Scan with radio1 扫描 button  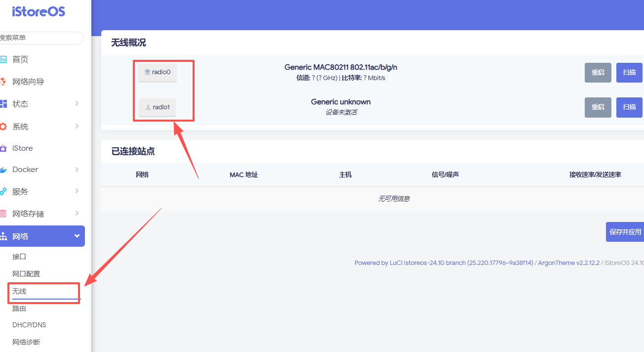[629, 107]
